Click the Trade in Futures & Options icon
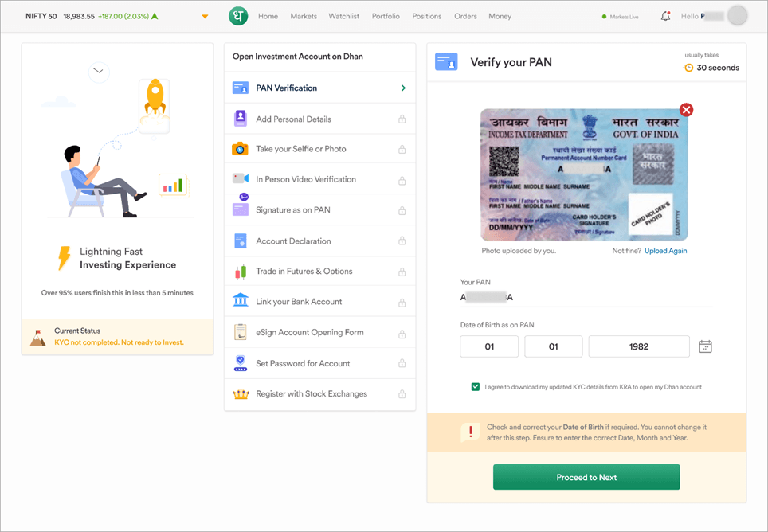The height and width of the screenshot is (532, 768). pyautogui.click(x=240, y=272)
